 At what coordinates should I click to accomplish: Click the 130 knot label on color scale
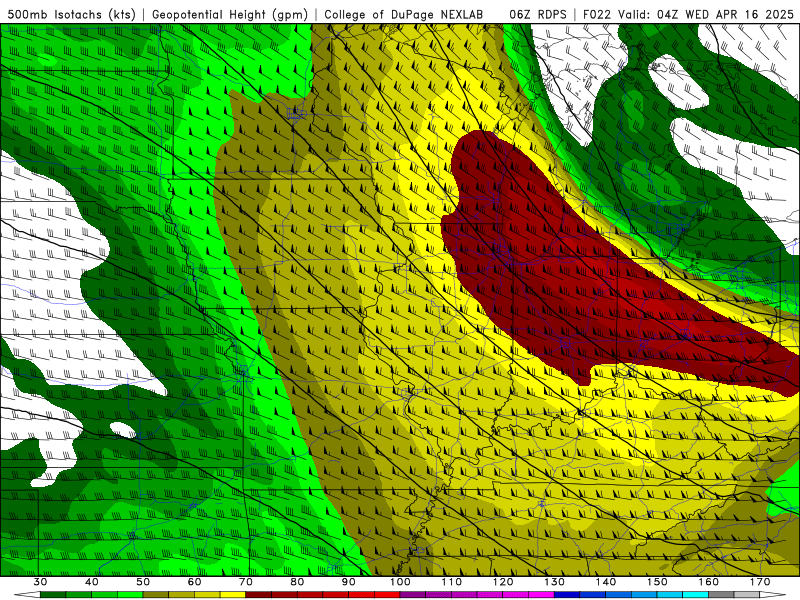coord(555,582)
